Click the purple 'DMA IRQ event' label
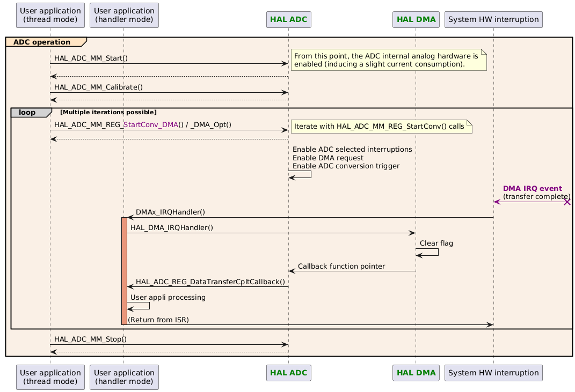Image resolution: width=575 pixels, height=392 pixels. [533, 188]
